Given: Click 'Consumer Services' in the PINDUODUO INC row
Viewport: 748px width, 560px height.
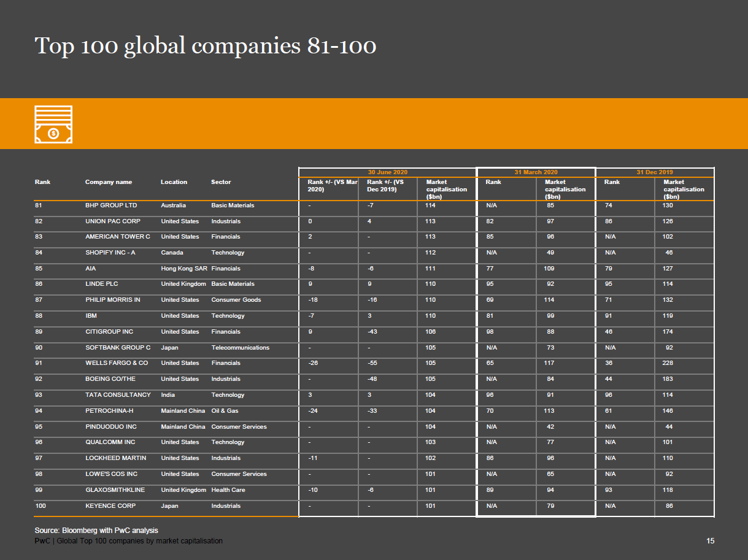Looking at the screenshot, I should [239, 427].
